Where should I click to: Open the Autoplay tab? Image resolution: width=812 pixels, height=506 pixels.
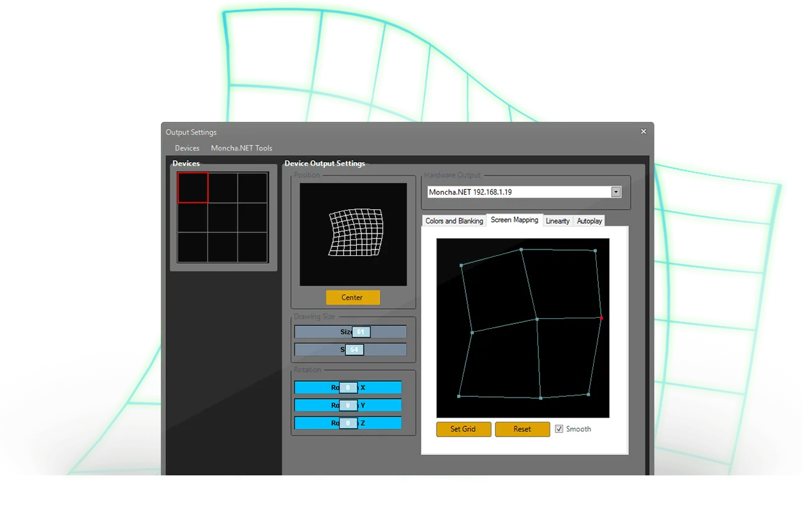pos(589,221)
